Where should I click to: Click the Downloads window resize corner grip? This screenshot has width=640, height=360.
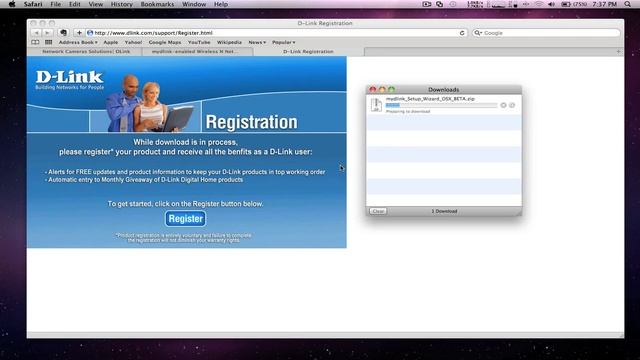click(518, 213)
